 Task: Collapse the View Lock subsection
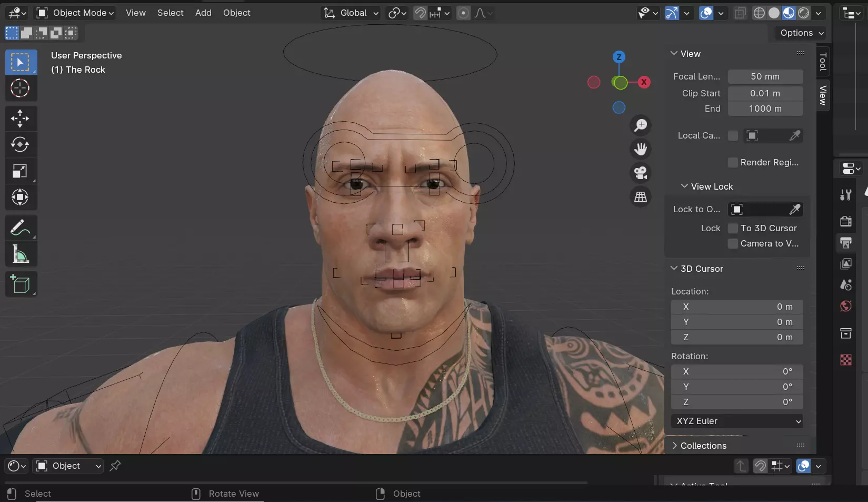[707, 186]
